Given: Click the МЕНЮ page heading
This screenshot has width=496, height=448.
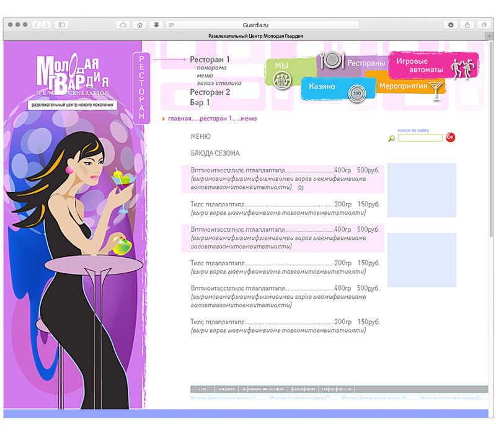Looking at the screenshot, I should 200,136.
